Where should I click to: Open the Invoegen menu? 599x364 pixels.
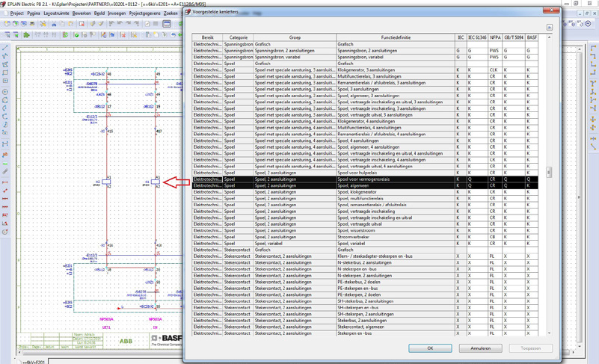[x=117, y=13]
